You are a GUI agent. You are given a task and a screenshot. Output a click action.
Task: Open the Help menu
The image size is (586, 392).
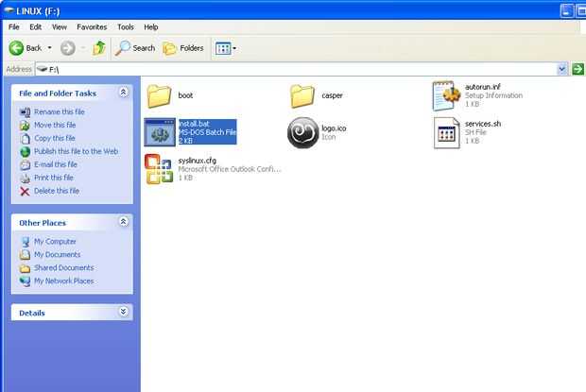(151, 27)
